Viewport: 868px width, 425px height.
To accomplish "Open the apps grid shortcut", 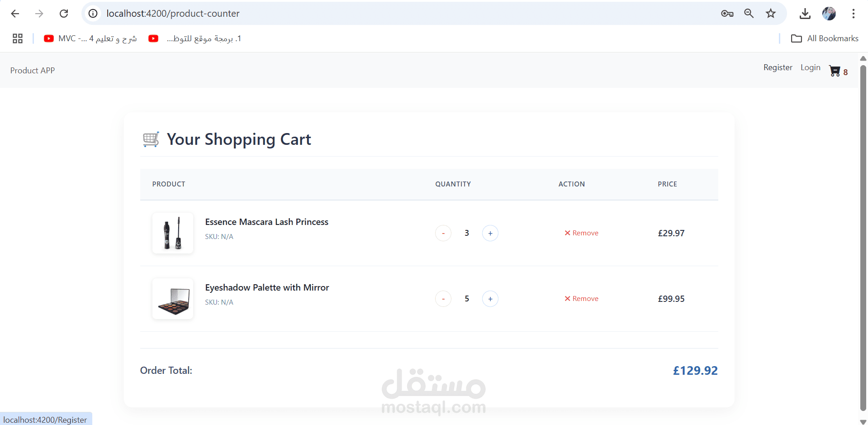I will (x=18, y=38).
